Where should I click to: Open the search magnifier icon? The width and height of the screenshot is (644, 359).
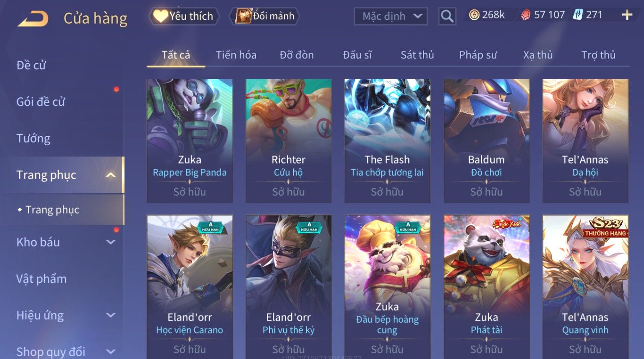tap(447, 16)
